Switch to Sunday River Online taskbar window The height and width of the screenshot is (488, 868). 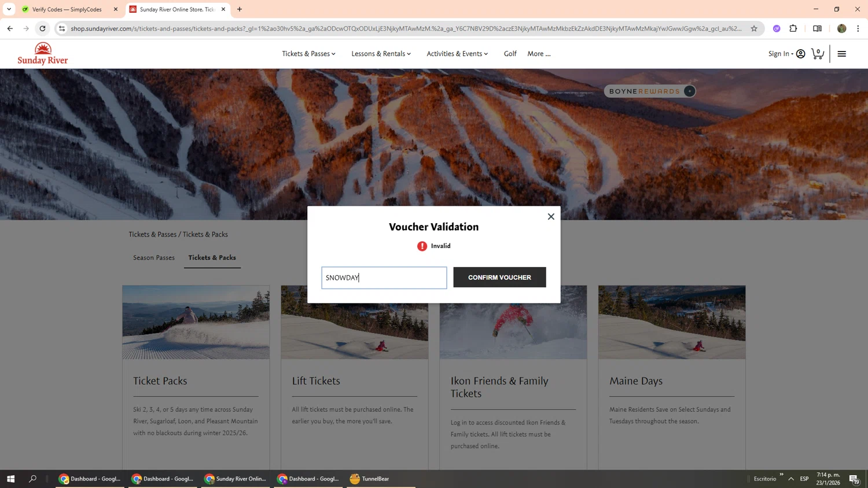[x=236, y=479]
